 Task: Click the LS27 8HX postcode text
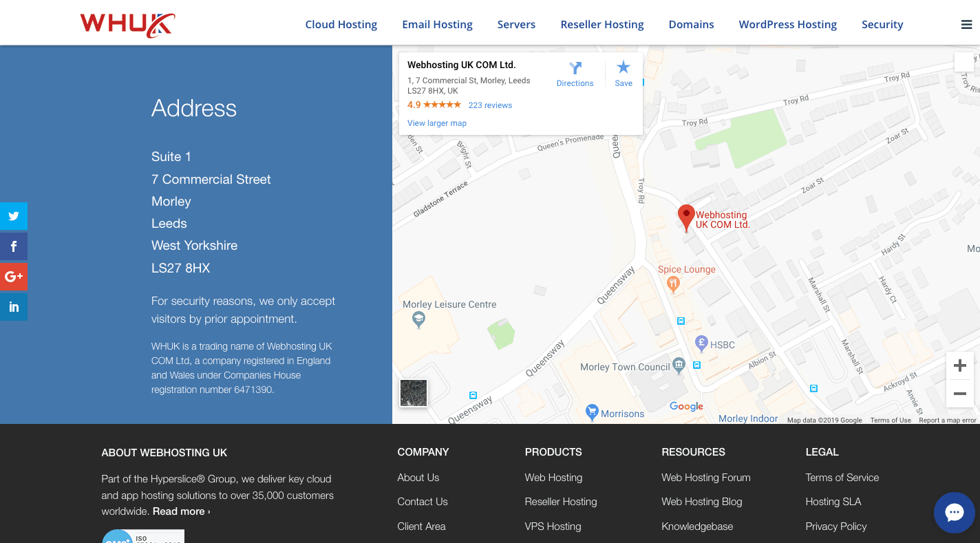180,268
